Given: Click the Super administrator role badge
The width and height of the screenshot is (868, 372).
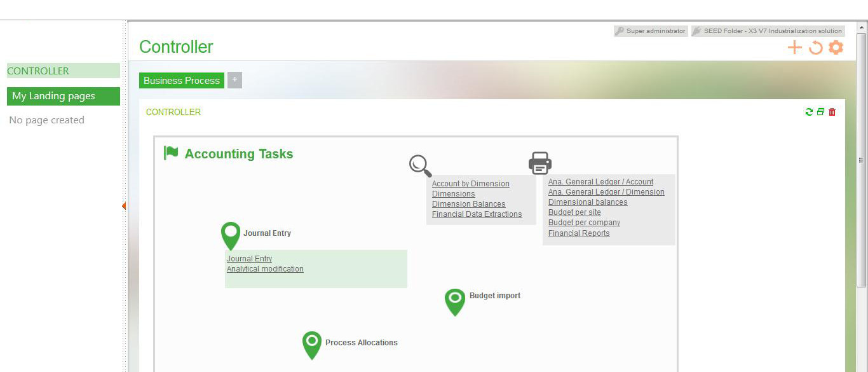Looking at the screenshot, I should click(x=651, y=31).
